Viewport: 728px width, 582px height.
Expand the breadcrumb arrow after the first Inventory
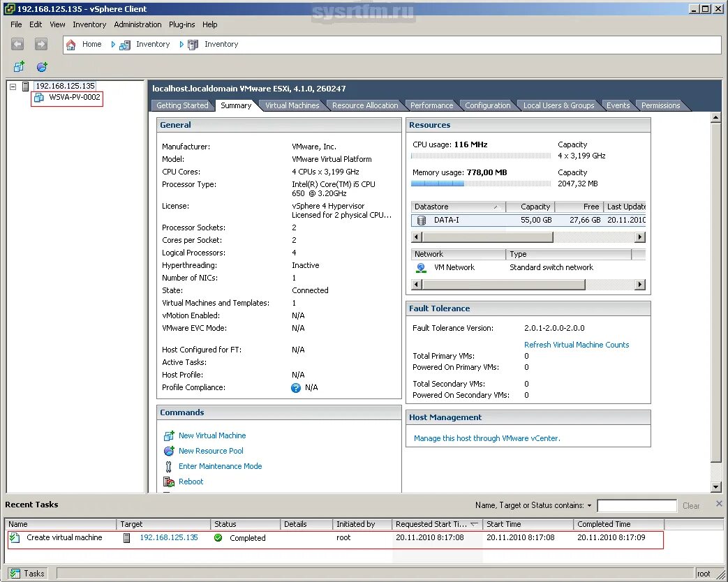click(181, 45)
